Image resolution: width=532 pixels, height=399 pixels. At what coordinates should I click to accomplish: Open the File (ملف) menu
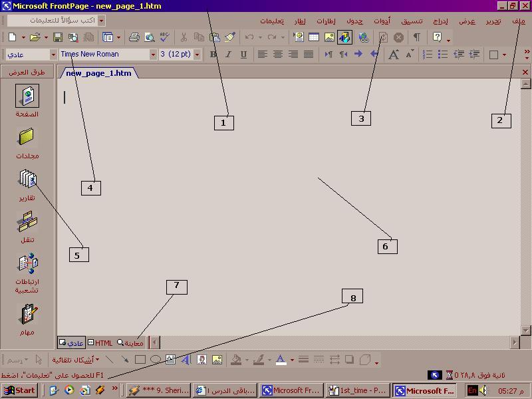(518, 21)
